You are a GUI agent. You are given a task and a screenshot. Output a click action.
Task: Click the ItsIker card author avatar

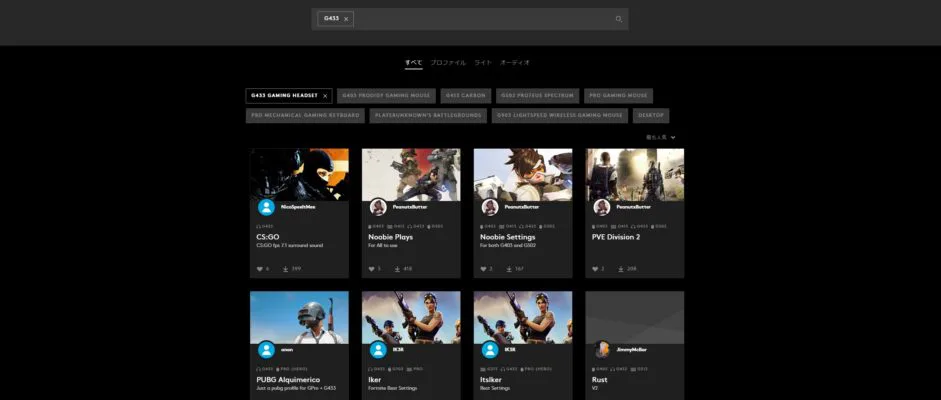(490, 350)
